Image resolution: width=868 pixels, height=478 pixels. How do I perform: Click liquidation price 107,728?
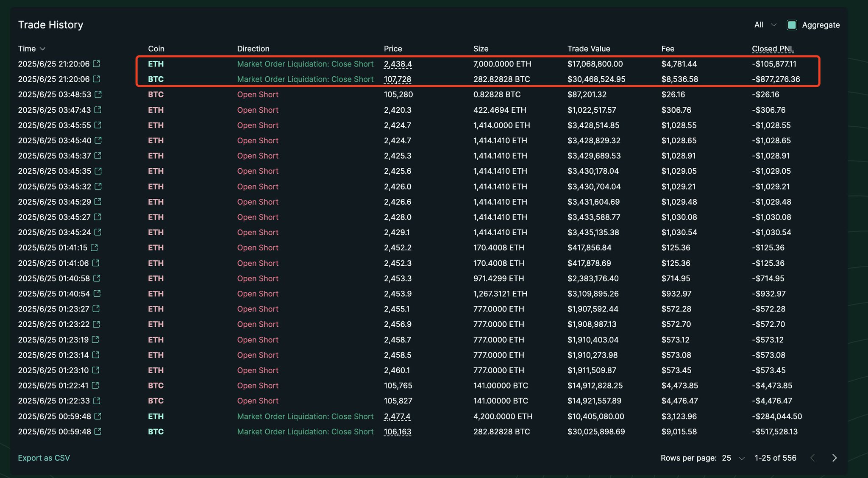tap(398, 79)
